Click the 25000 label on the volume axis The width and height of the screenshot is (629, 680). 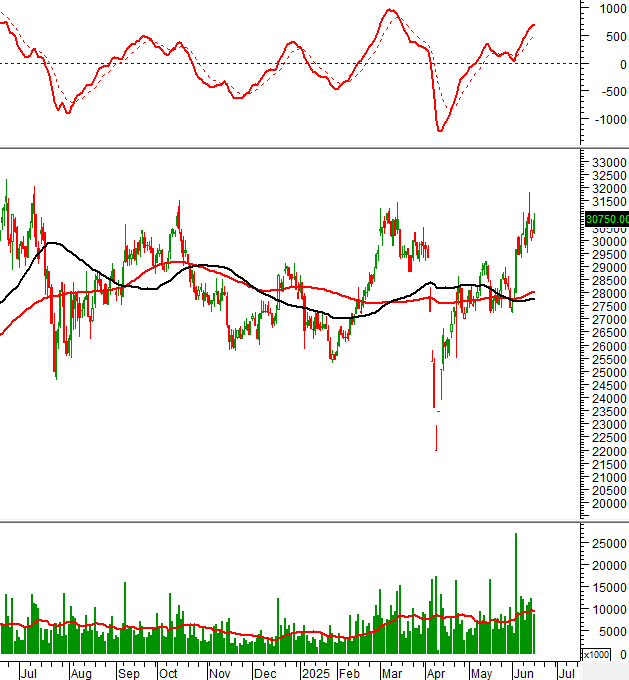pyautogui.click(x=609, y=543)
